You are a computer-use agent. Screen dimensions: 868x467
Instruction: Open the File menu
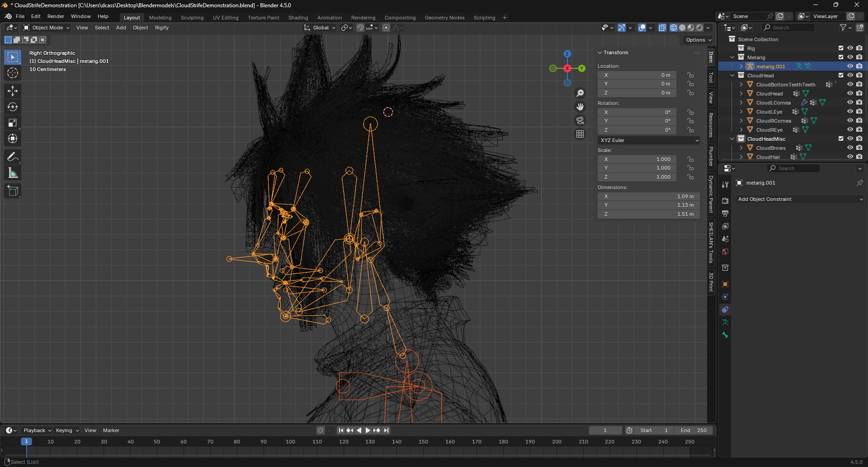point(20,16)
